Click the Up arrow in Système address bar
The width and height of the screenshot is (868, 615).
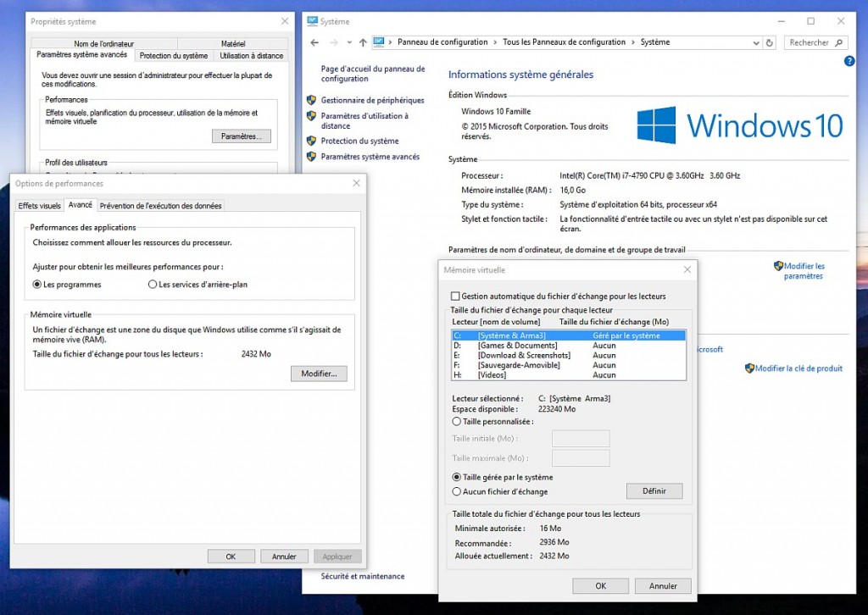(363, 42)
